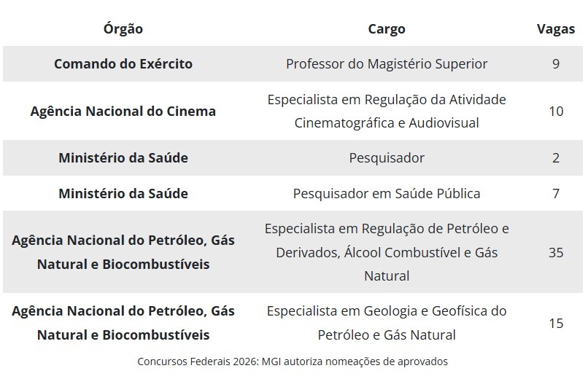Viewport: 588px width, 387px height.
Task: Click the vagas value 7
Action: click(x=556, y=193)
